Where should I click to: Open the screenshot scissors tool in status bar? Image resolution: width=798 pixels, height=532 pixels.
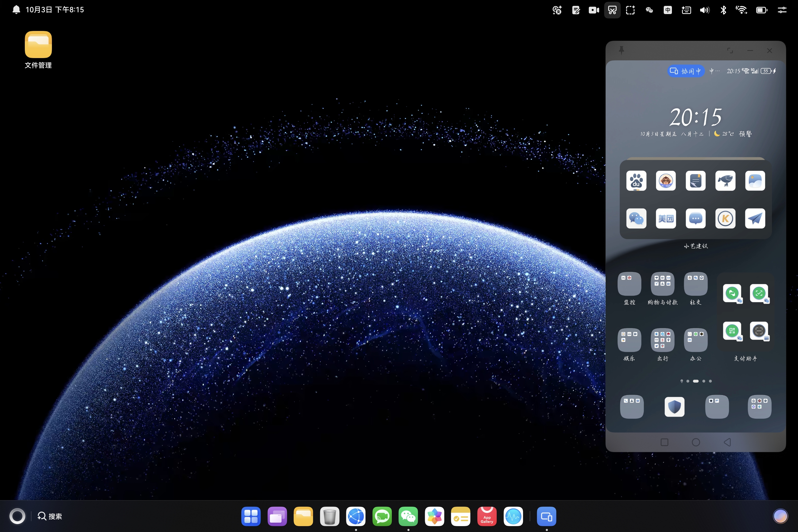[612, 10]
